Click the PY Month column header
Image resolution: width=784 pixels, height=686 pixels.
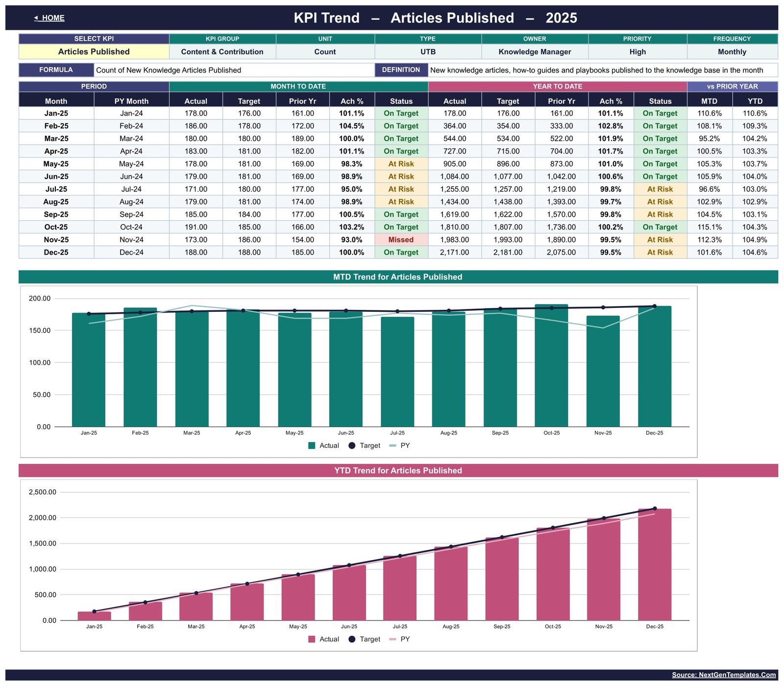click(131, 101)
